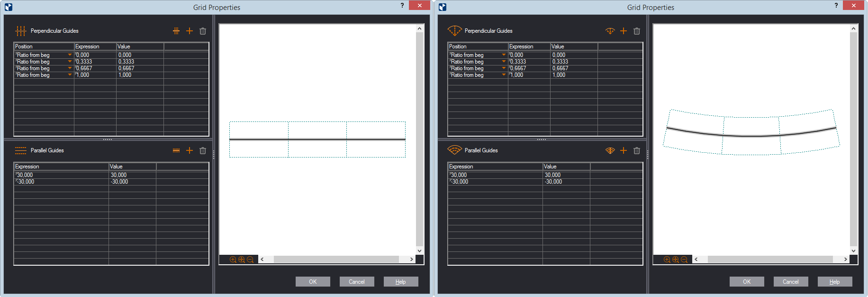This screenshot has width=868, height=297.
Task: Click radial perpendicular guides distribute icon, right dialog
Action: pos(610,31)
